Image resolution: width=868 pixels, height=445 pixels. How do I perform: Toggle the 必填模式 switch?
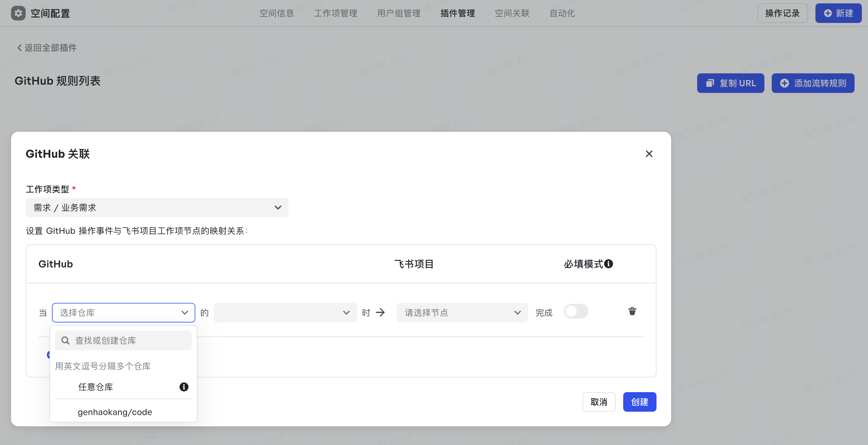coord(576,311)
